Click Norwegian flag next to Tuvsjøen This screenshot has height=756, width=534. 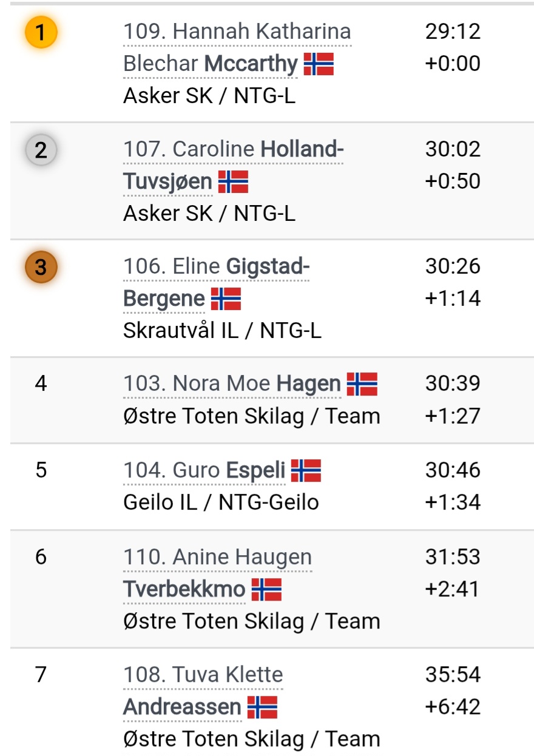coord(233,181)
